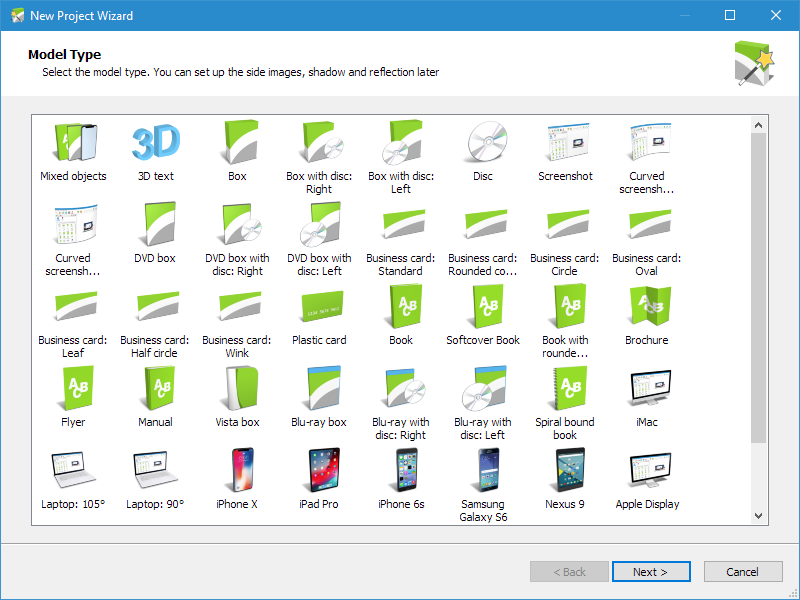Pick the plain Box model

(x=237, y=152)
